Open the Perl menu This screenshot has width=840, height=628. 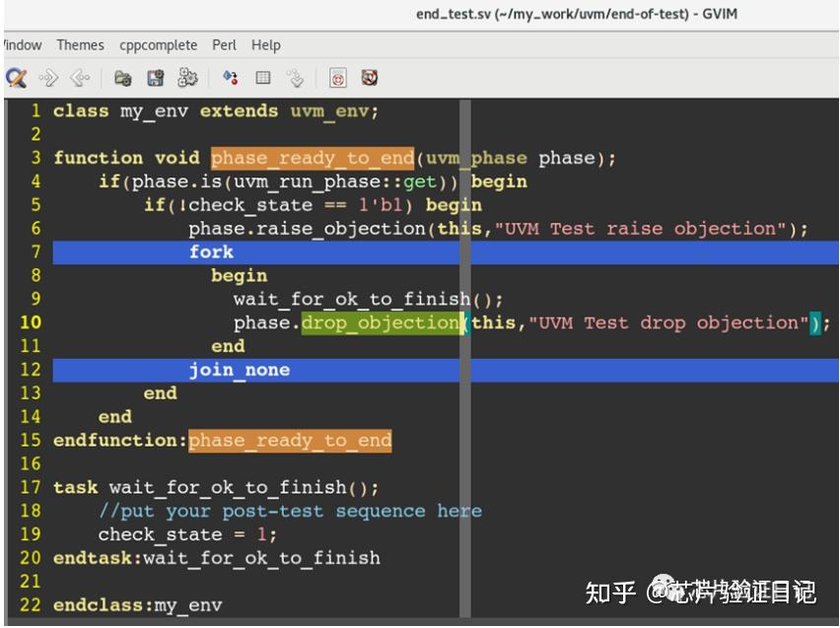pos(224,45)
